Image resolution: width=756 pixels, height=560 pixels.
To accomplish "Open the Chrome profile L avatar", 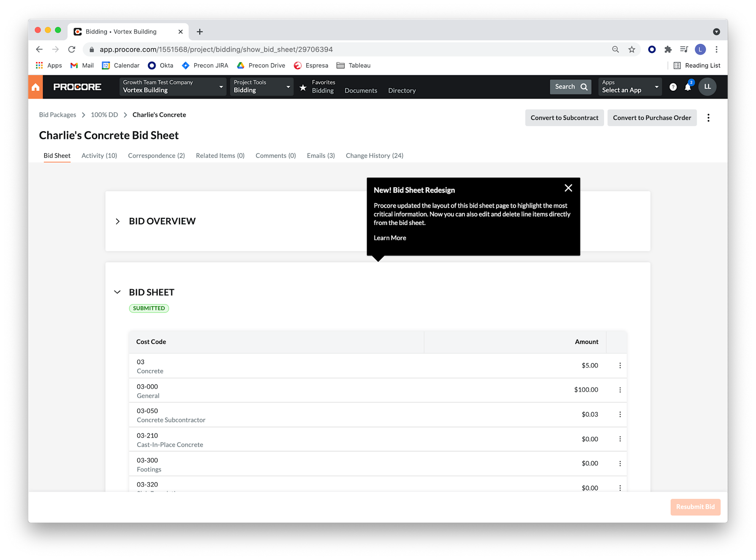I will pos(700,49).
